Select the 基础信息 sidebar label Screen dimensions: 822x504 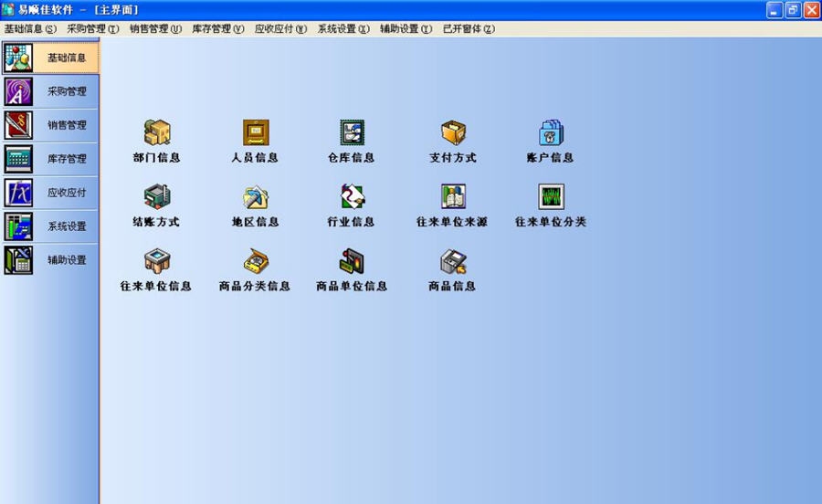[67, 58]
